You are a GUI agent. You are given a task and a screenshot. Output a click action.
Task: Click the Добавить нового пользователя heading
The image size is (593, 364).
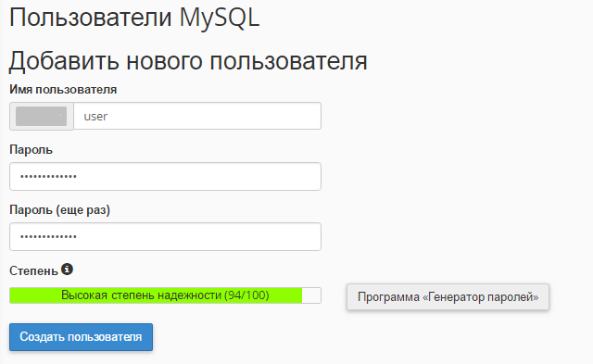pyautogui.click(x=188, y=61)
